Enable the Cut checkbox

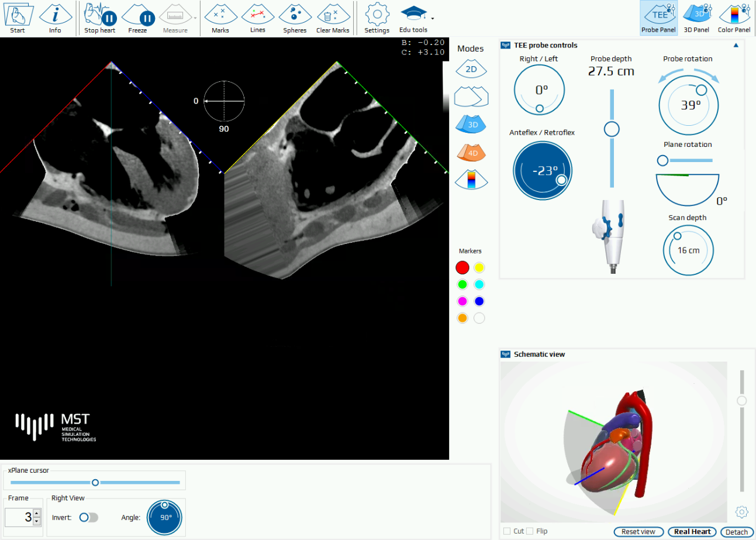[x=507, y=531]
